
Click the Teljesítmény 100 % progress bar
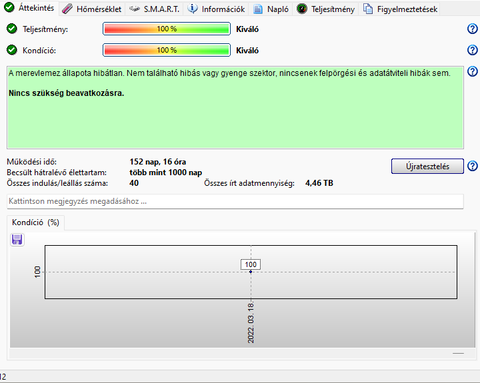click(166, 29)
